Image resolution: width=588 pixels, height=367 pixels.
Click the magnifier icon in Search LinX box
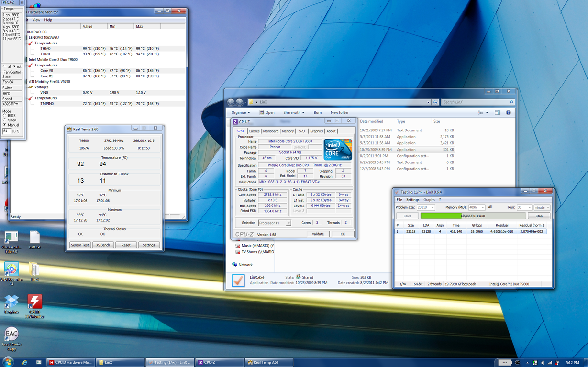tap(511, 102)
